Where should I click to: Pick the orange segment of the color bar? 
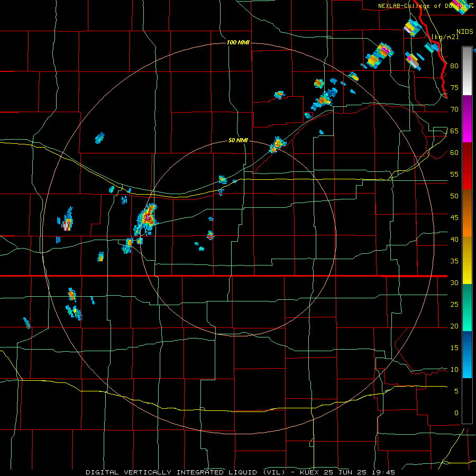point(467,224)
